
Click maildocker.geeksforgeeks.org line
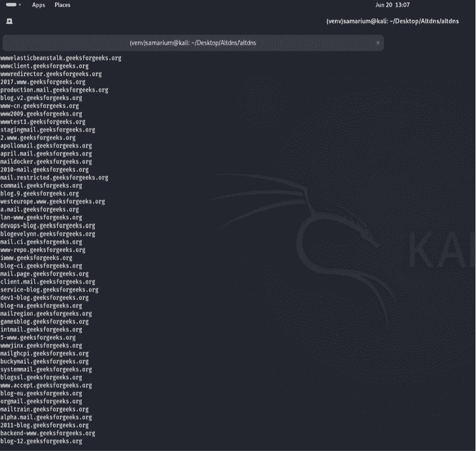tap(46, 162)
